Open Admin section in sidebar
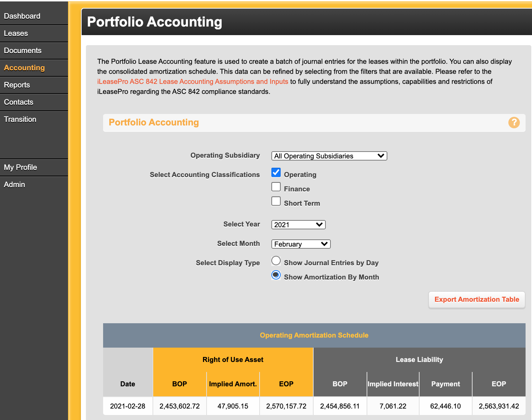Viewport: 532px width, 420px height. tap(34, 185)
